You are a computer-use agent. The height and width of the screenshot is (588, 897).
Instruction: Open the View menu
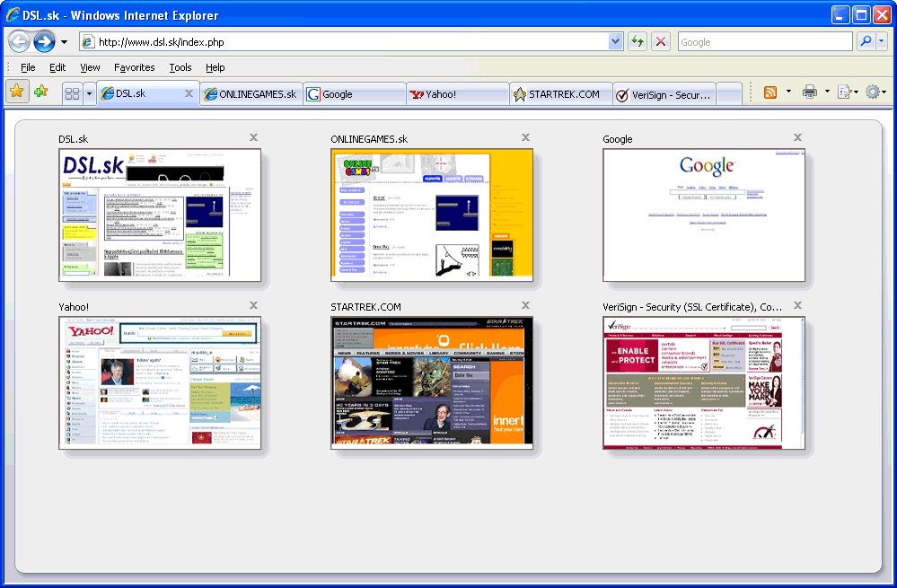[x=90, y=67]
